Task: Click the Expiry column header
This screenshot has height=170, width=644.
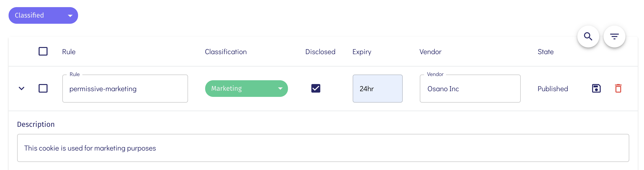Action: (x=362, y=52)
